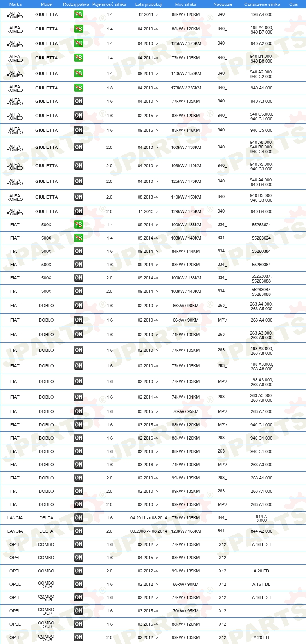The height and width of the screenshot is (644, 306).
Task: Click the 85kW / 116KM power cell
Action: [185, 130]
